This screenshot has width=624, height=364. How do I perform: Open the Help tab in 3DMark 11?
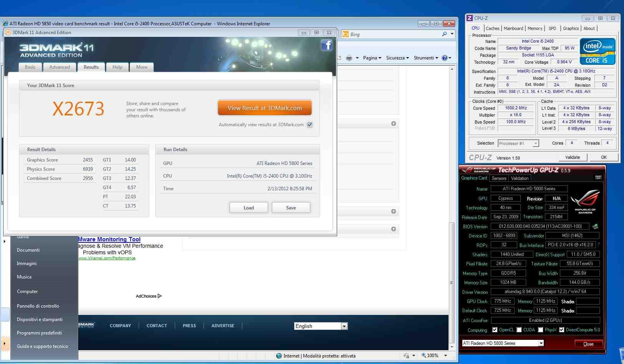click(118, 67)
